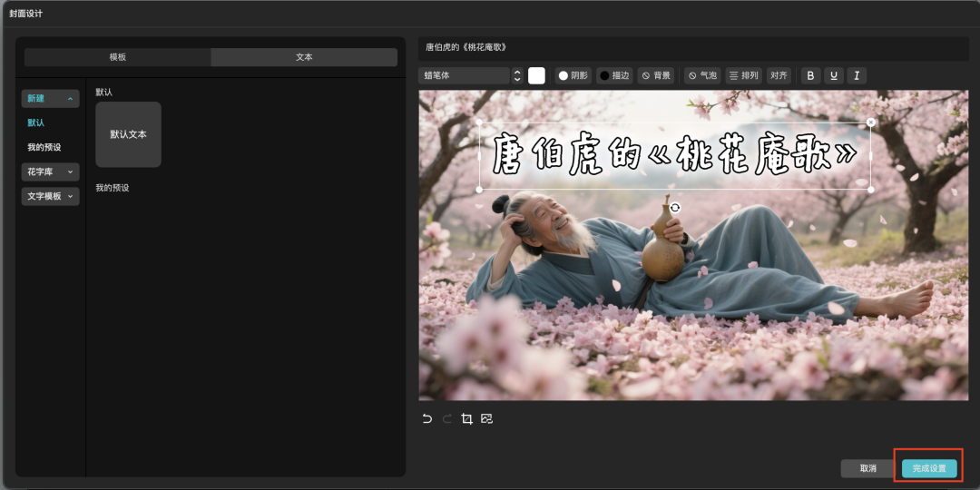Collapse the 新建 section
The width and height of the screenshot is (980, 490).
tap(50, 99)
